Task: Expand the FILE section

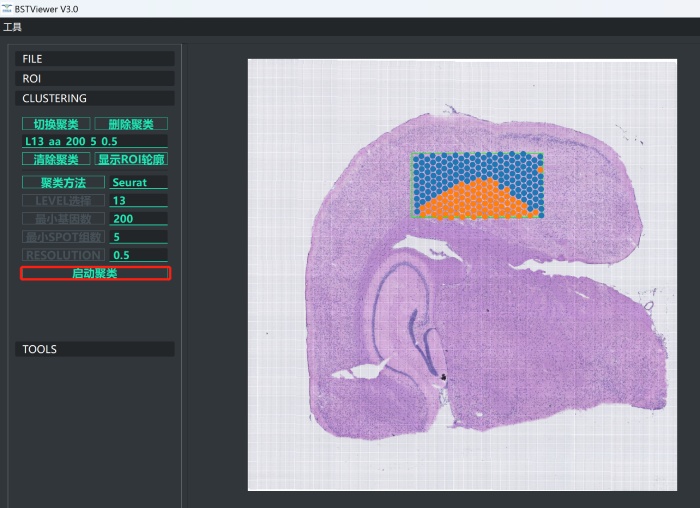Action: (x=96, y=59)
